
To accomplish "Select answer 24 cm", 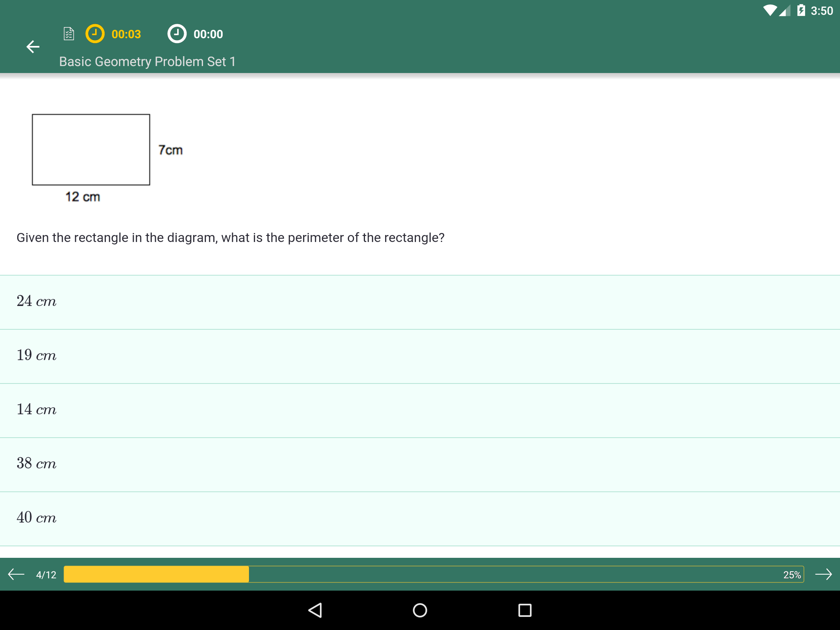I will coord(420,302).
